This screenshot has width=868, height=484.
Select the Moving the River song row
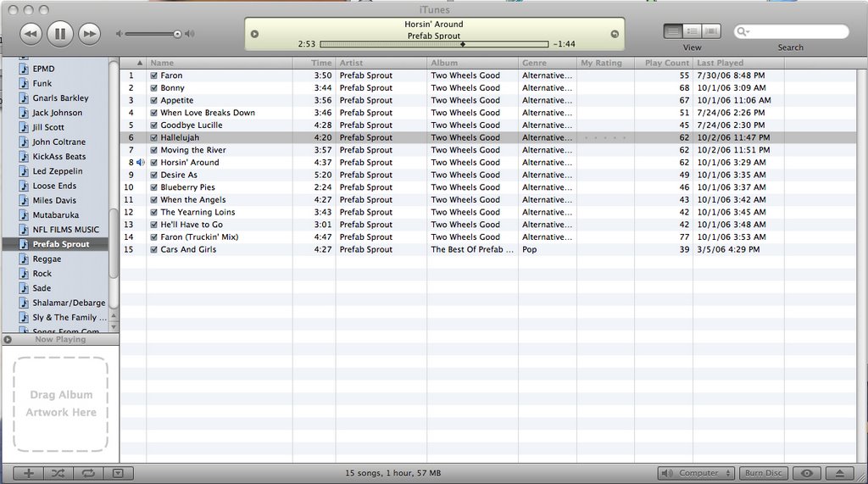click(x=488, y=150)
